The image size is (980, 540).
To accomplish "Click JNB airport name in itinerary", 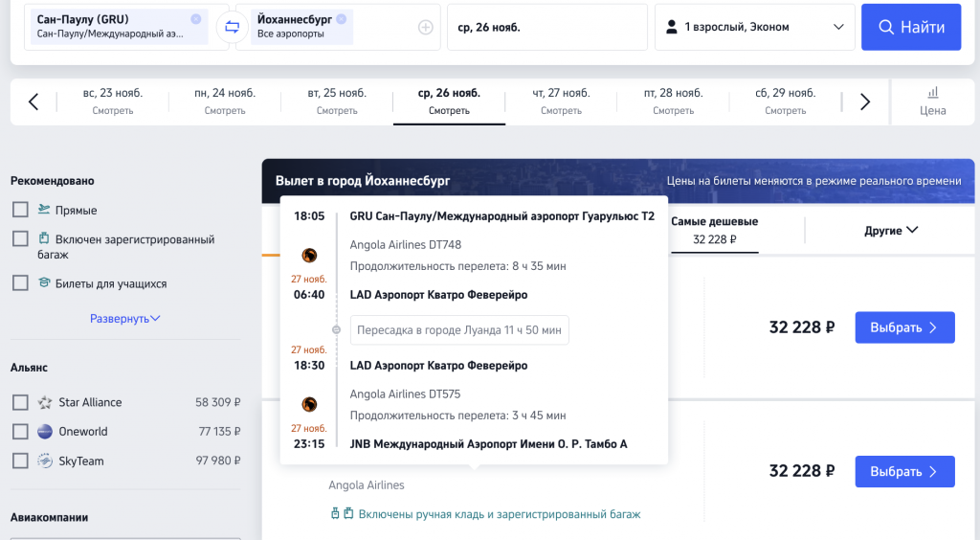I will [x=488, y=443].
